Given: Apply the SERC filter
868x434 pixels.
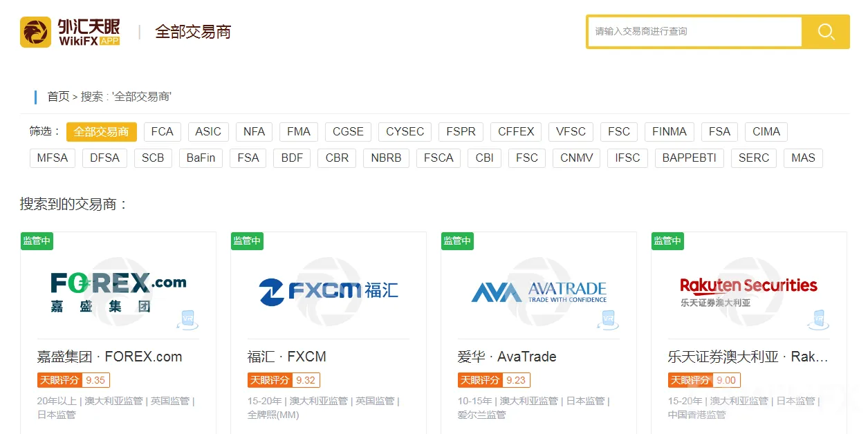Looking at the screenshot, I should click(754, 158).
